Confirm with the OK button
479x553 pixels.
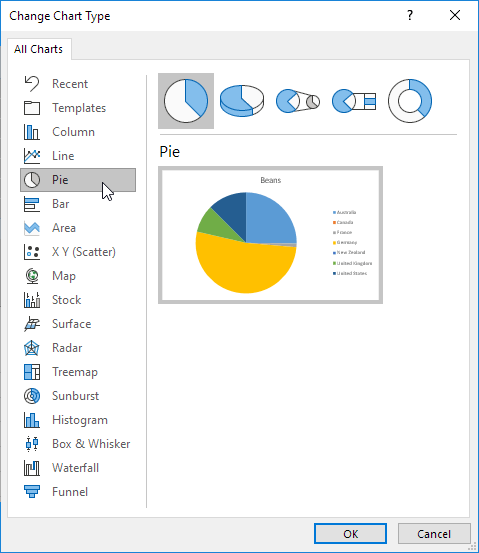pos(350,534)
